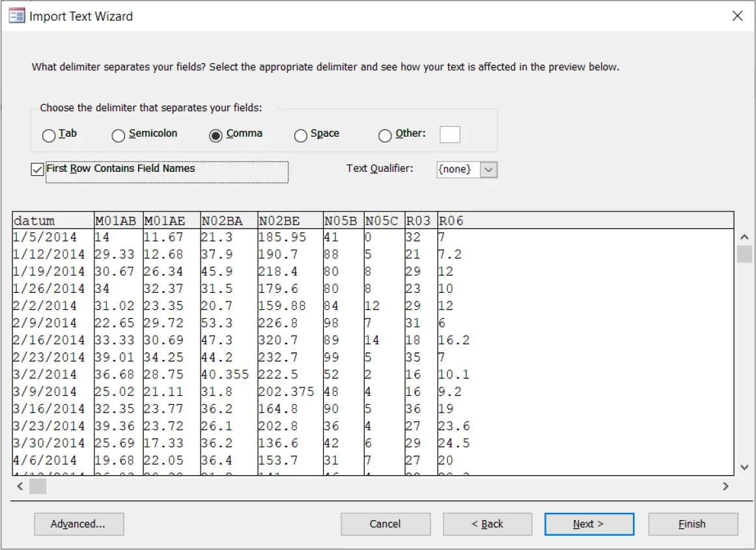Click the Other delimiter text box
Viewport: 756px width, 550px height.
click(x=450, y=134)
